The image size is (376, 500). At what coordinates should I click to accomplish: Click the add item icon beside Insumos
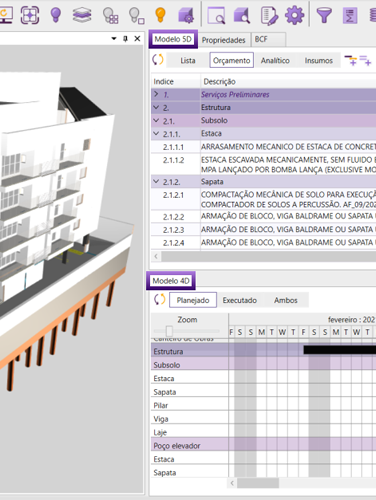pyautogui.click(x=350, y=60)
